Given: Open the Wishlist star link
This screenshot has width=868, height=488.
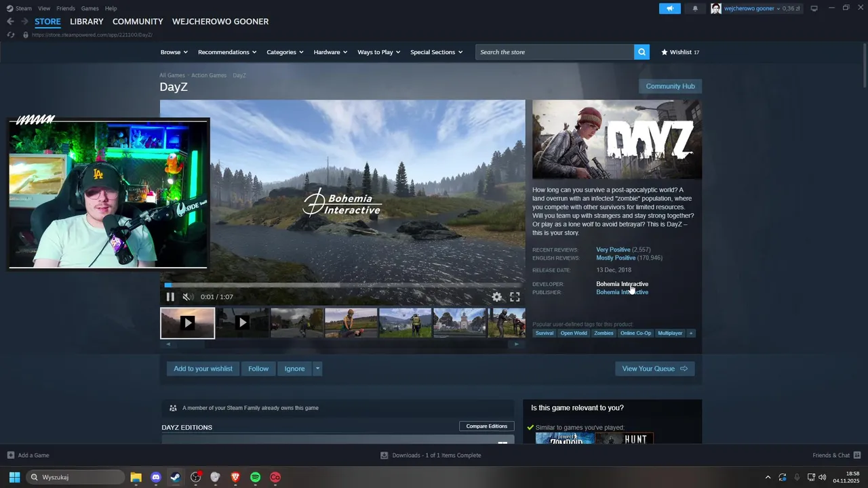Looking at the screenshot, I should (680, 52).
